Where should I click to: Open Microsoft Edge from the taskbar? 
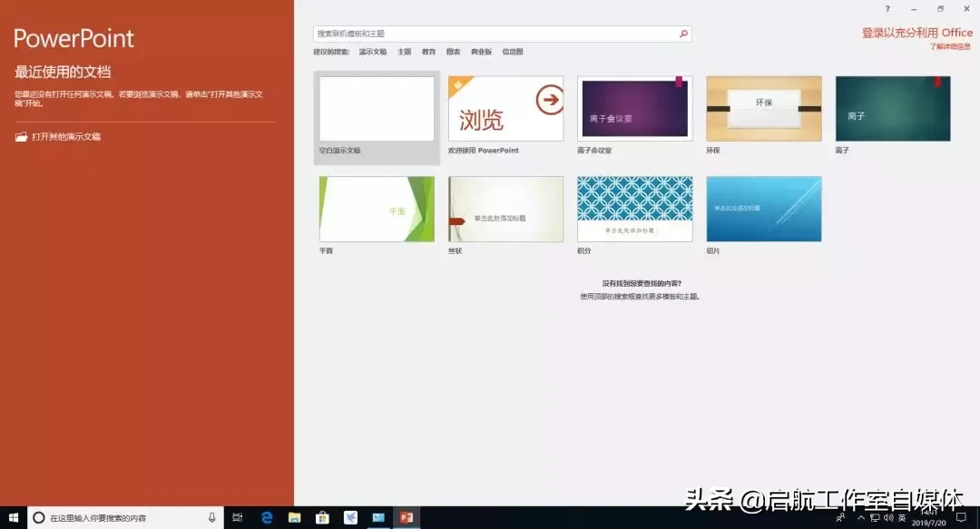(266, 518)
